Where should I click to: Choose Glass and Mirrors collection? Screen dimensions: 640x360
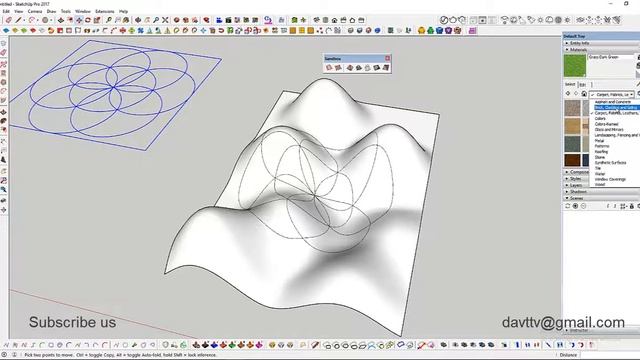pos(609,129)
